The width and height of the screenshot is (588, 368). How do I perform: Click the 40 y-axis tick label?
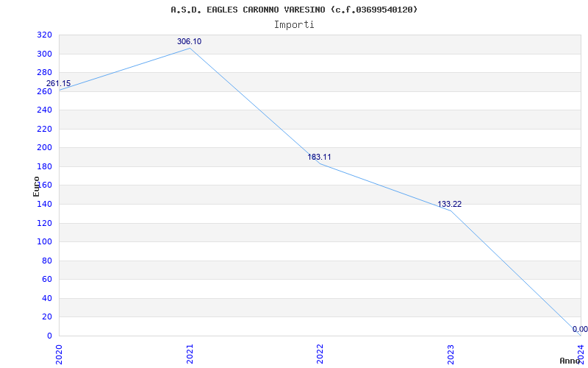click(47, 298)
